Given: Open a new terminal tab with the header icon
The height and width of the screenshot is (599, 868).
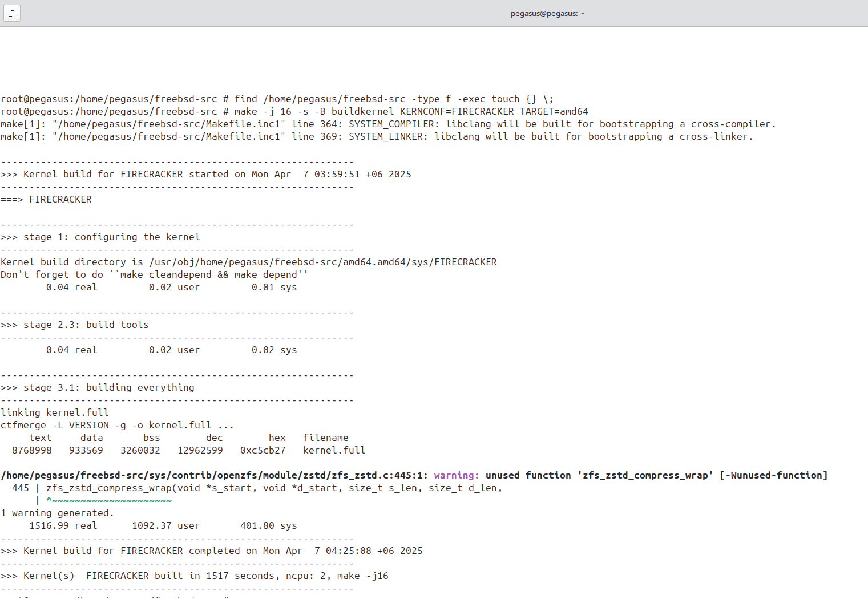Looking at the screenshot, I should pyautogui.click(x=12, y=13).
